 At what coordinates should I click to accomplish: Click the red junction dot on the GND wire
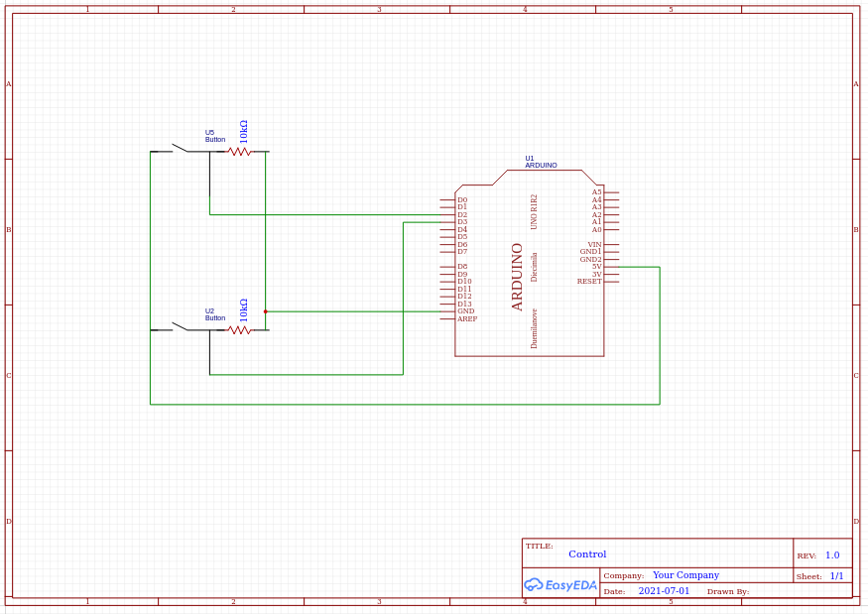(x=266, y=311)
